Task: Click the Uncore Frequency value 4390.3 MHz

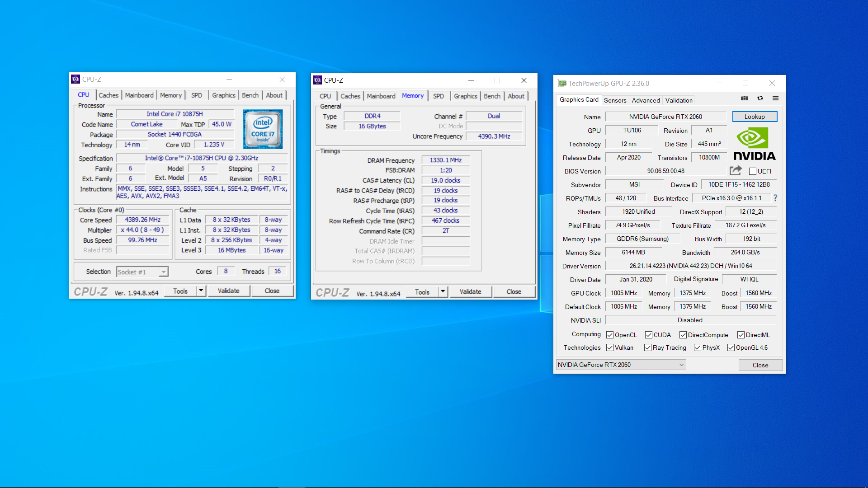Action: click(x=494, y=136)
